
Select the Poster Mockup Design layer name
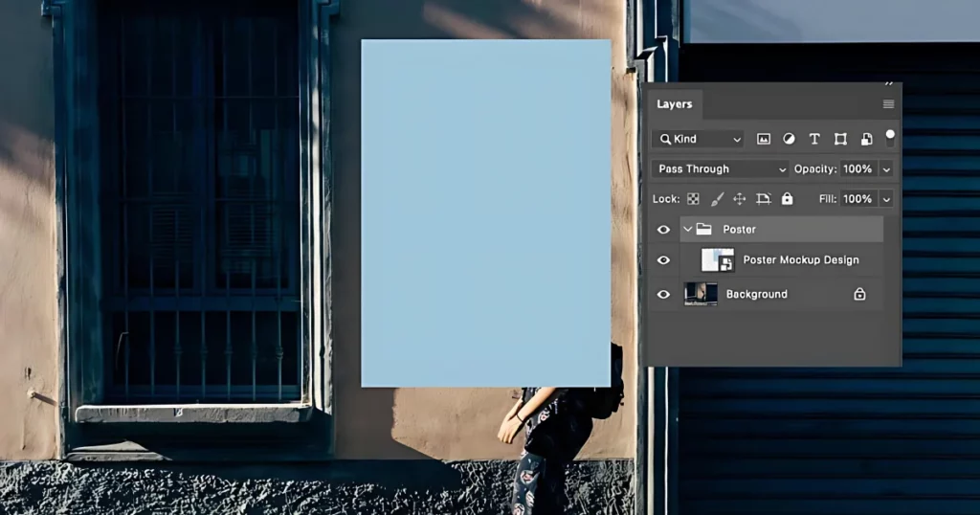click(801, 260)
